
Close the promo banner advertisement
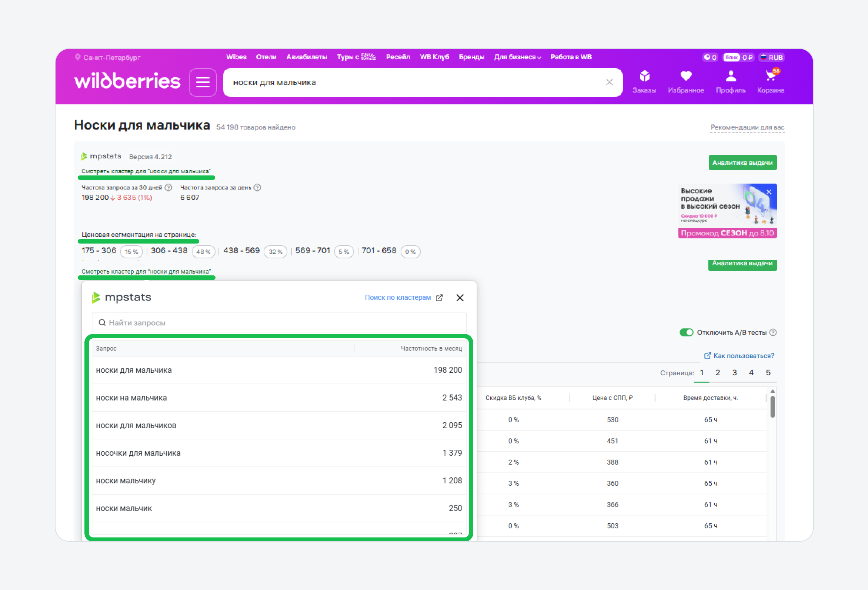[x=769, y=192]
